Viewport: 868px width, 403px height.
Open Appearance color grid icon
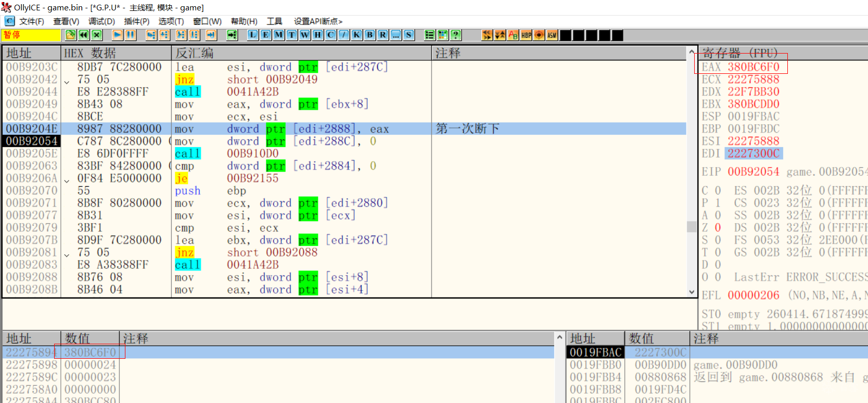pos(443,35)
